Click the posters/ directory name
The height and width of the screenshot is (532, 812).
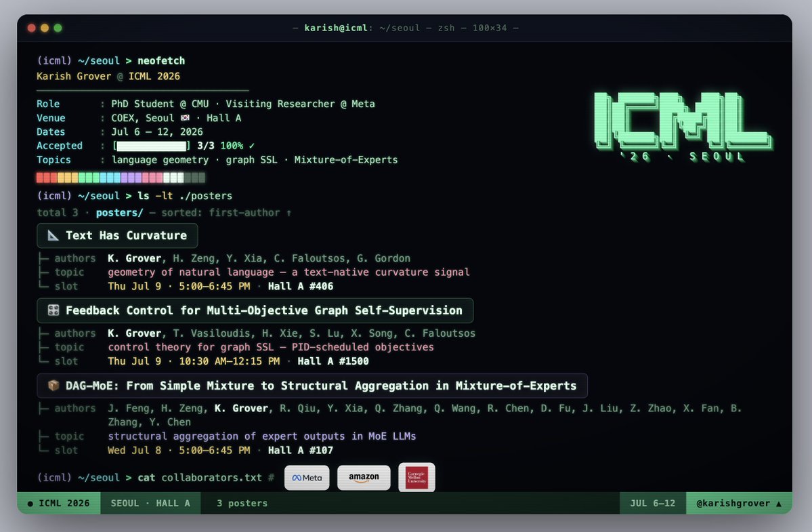[120, 213]
